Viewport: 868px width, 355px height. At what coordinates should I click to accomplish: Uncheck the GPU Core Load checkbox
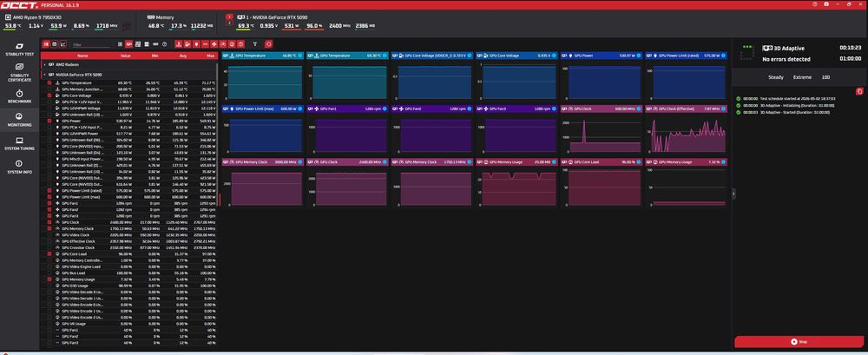pos(49,253)
